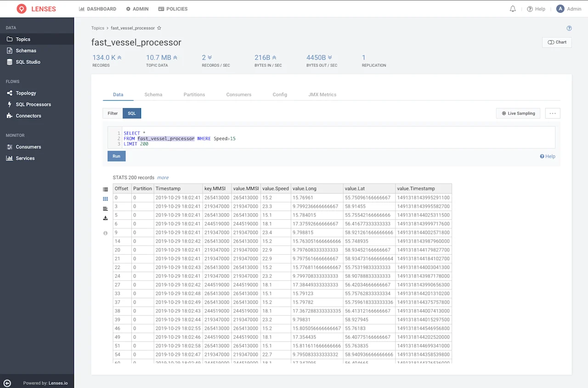
Task: Go to Topics via the breadcrumb
Action: (98, 28)
